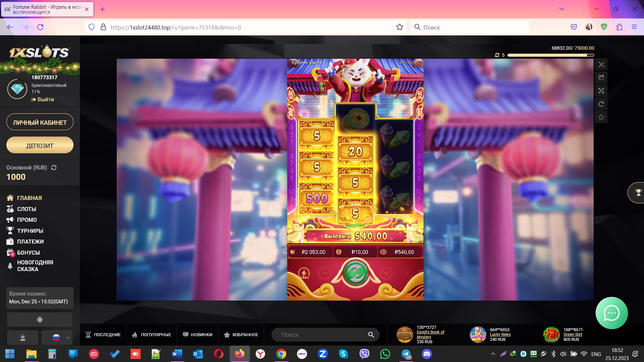644x362 pixels.
Task: Show hidden system tray icons
Action: pos(493,354)
